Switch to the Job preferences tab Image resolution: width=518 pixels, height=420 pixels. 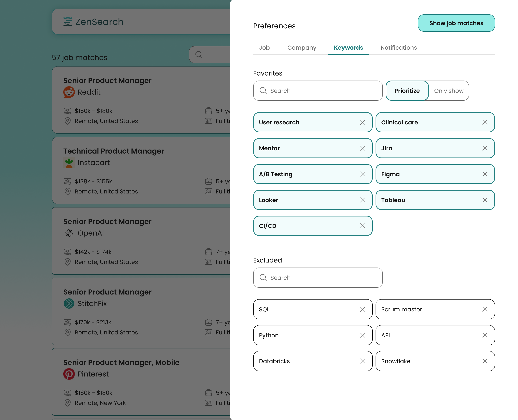(264, 48)
